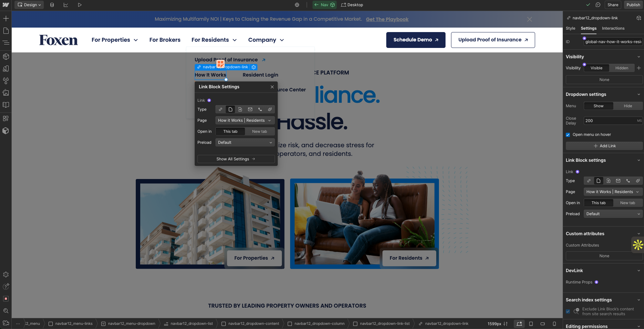The width and height of the screenshot is (644, 329).
Task: Switch to mobile landscape breakpoint icon
Action: click(x=543, y=324)
